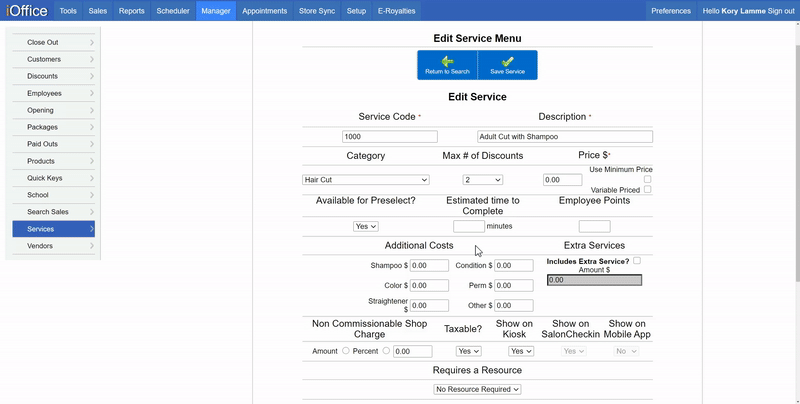This screenshot has height=404, width=800.
Task: Open the Sales menu
Action: (97, 11)
